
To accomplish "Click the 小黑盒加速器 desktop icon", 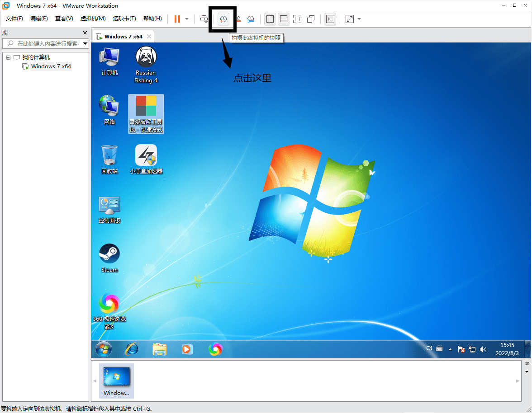I will (146, 159).
